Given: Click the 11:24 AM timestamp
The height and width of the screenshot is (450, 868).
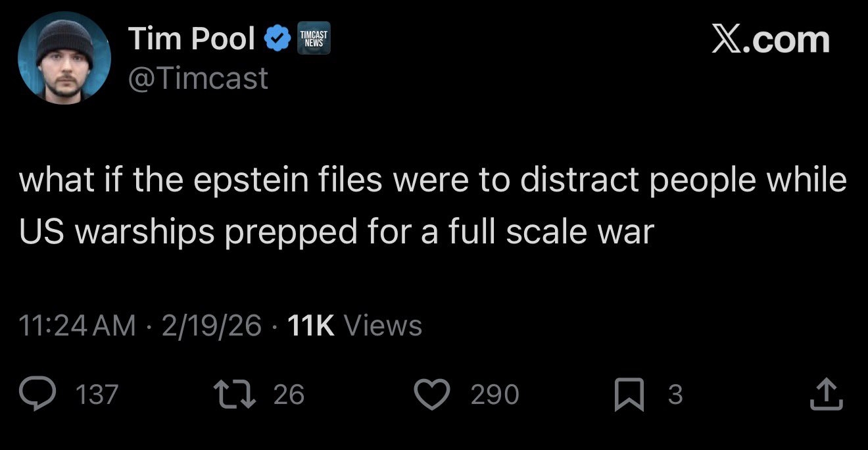Looking at the screenshot, I should (x=78, y=325).
